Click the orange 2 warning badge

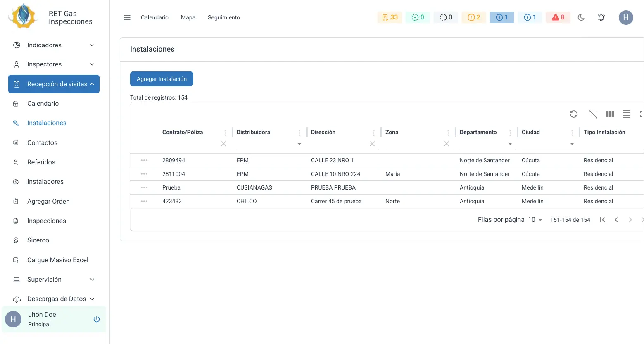click(x=474, y=17)
